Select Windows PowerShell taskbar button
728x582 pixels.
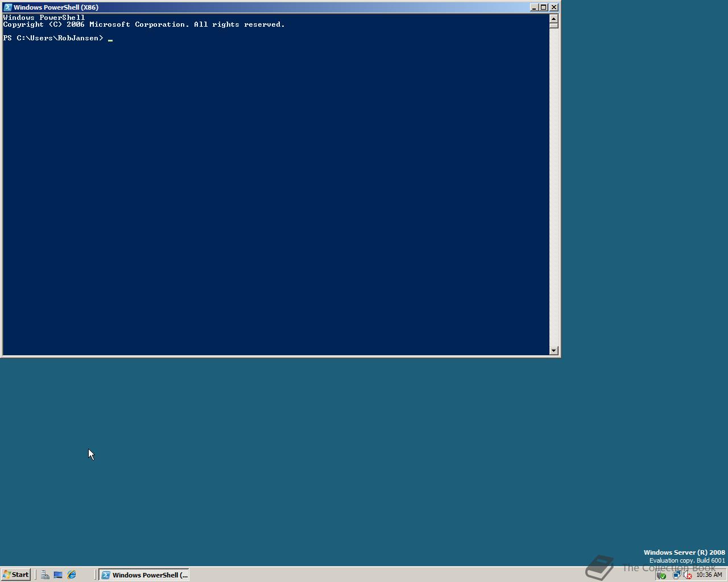[x=144, y=575]
